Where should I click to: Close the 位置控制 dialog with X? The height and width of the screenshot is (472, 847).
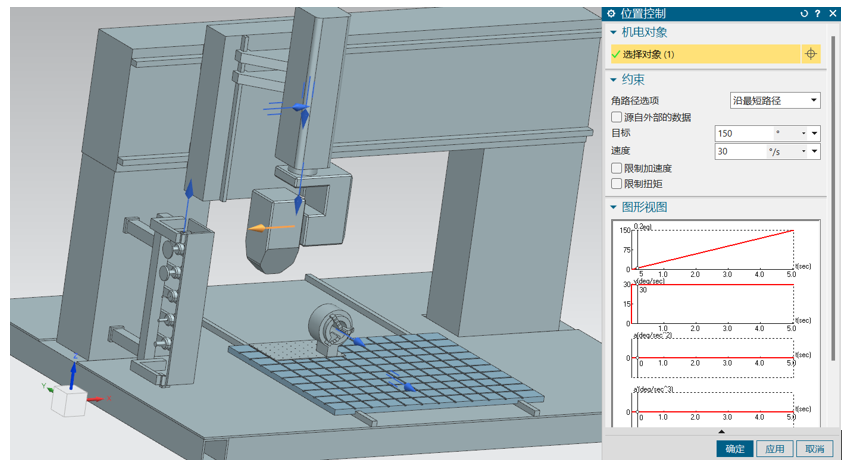[833, 13]
